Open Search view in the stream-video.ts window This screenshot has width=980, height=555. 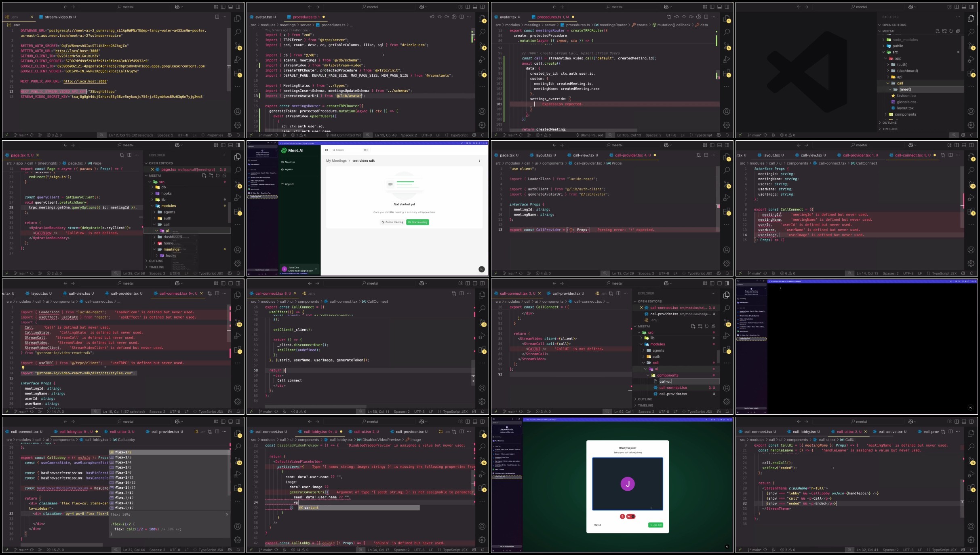(x=238, y=32)
